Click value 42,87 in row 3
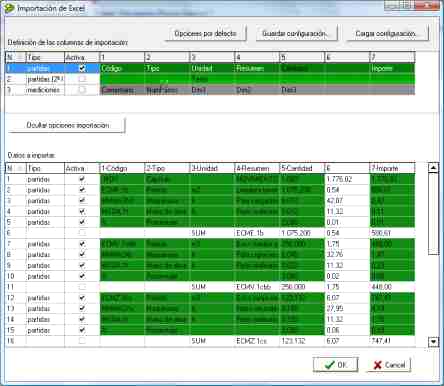This screenshot has height=386, width=444. pyautogui.click(x=347, y=201)
